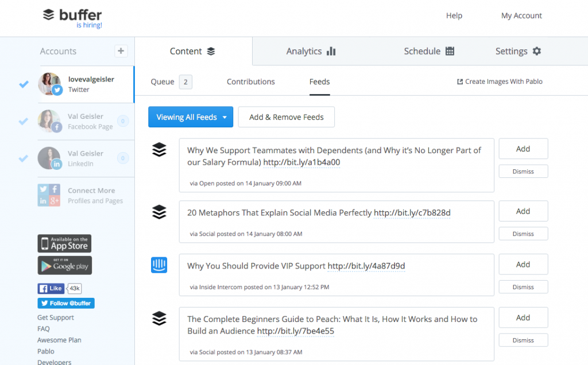The image size is (588, 365).
Task: Dismiss the 20 Metaphors post
Action: pos(523,234)
